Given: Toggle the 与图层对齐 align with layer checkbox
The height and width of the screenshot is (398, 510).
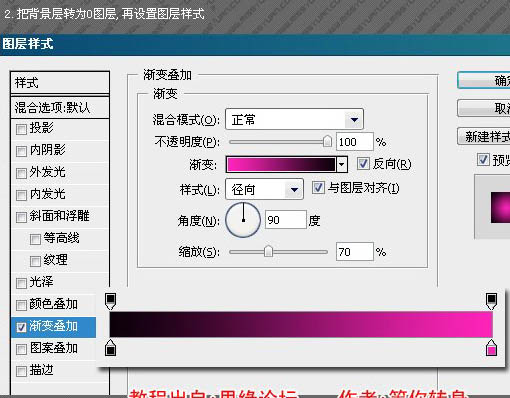Looking at the screenshot, I should click(318, 188).
